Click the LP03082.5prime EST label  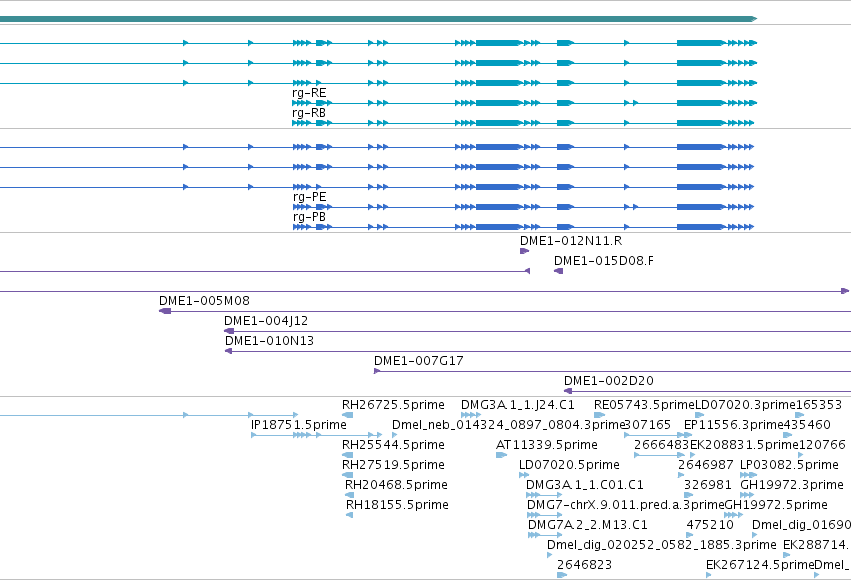click(789, 465)
